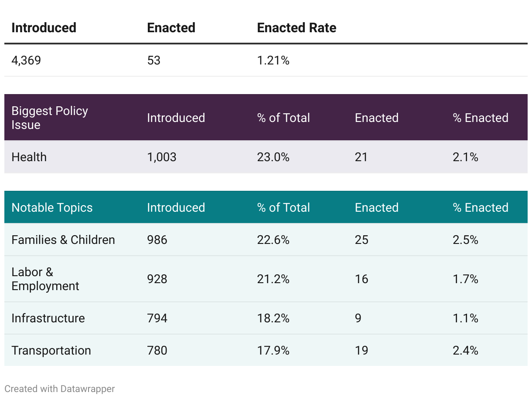Screen dimensions: 532x399
Task: Click the Enacted Rate column header
Action: [x=297, y=28]
